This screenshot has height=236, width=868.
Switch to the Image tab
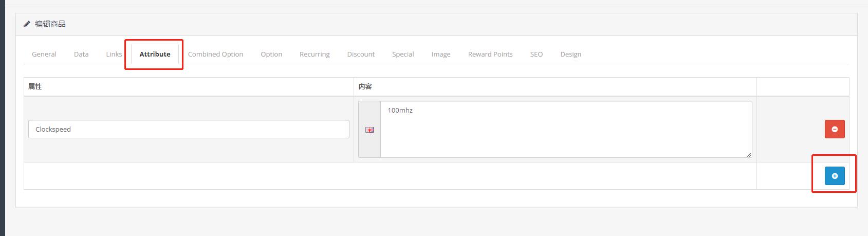point(441,54)
